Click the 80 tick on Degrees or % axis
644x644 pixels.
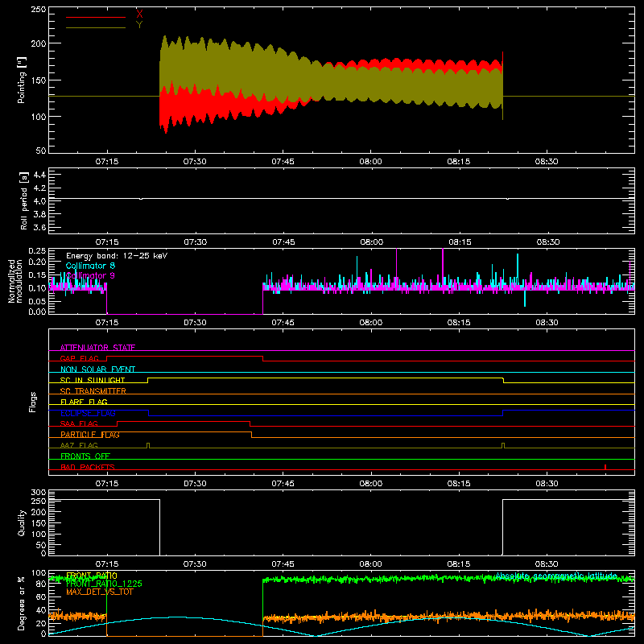click(41, 584)
